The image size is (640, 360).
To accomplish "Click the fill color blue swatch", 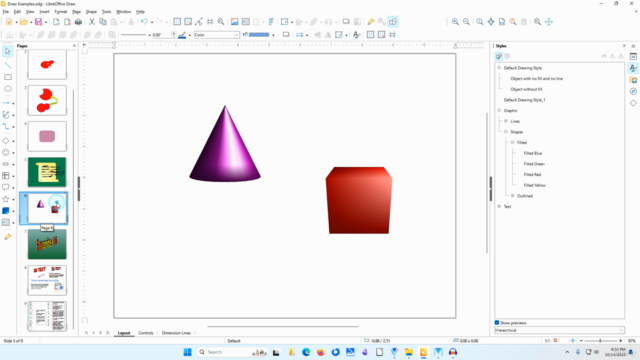I will click(x=259, y=35).
